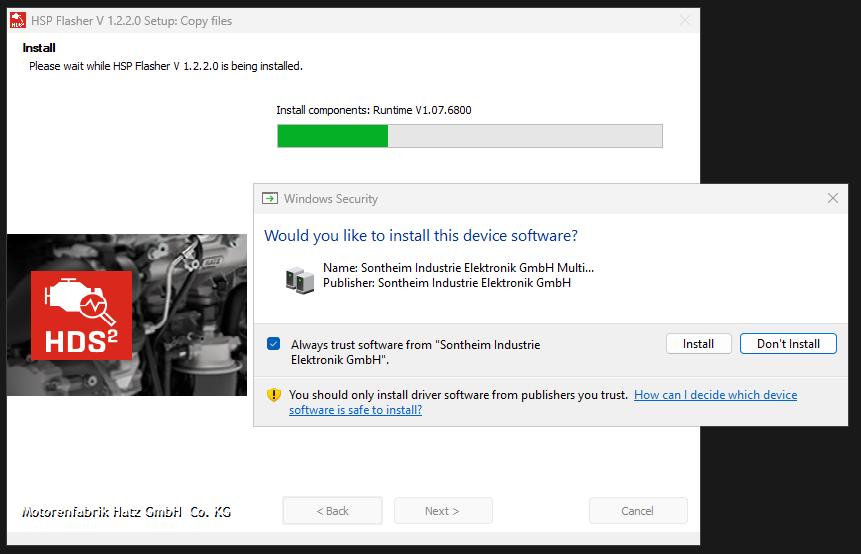Close the Windows Security dialog
Viewport: 861px width, 554px height.
pos(832,198)
